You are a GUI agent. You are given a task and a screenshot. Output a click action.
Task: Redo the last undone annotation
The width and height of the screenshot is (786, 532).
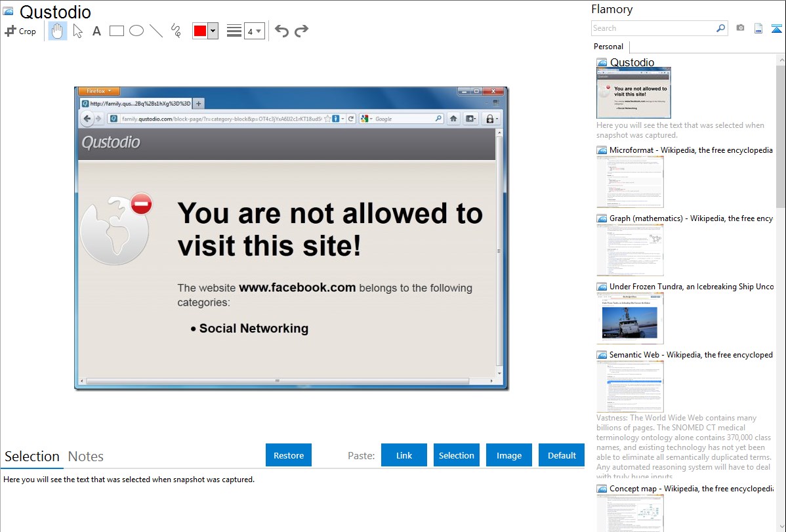pos(301,31)
